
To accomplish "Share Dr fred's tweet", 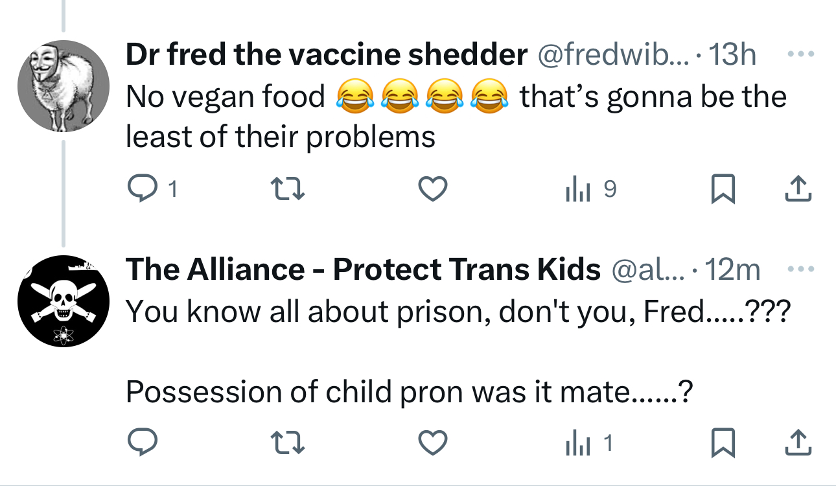I will 798,189.
